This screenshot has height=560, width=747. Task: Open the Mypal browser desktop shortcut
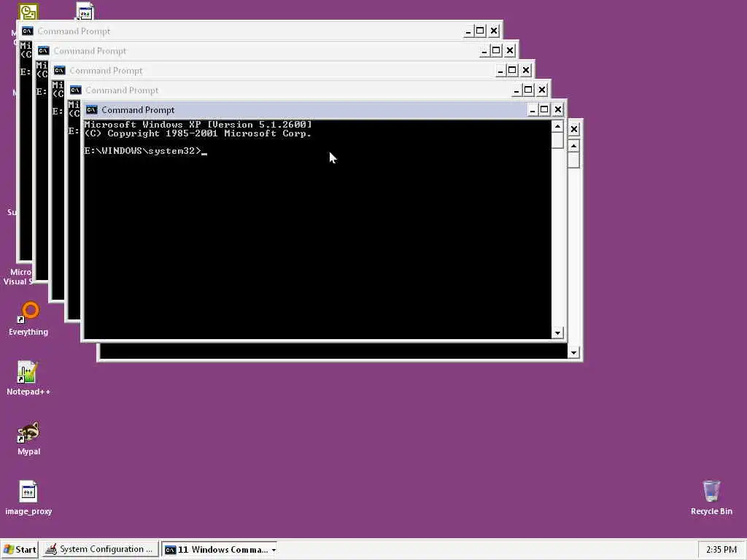click(x=28, y=438)
